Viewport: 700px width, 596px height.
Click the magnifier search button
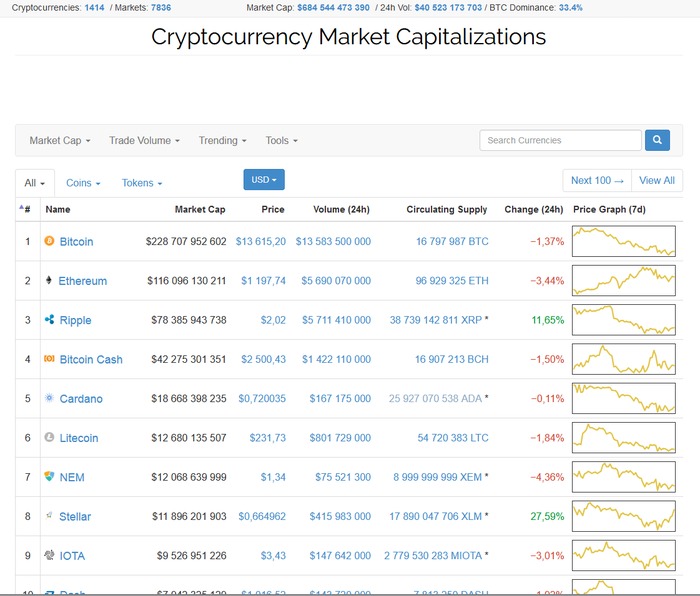[x=657, y=140]
